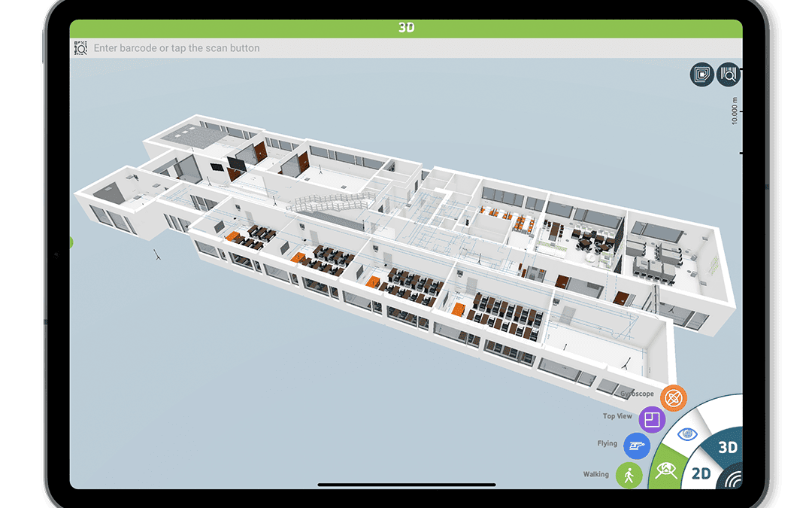Open the barcode search round button
Screen dimensions: 812x508
point(728,75)
